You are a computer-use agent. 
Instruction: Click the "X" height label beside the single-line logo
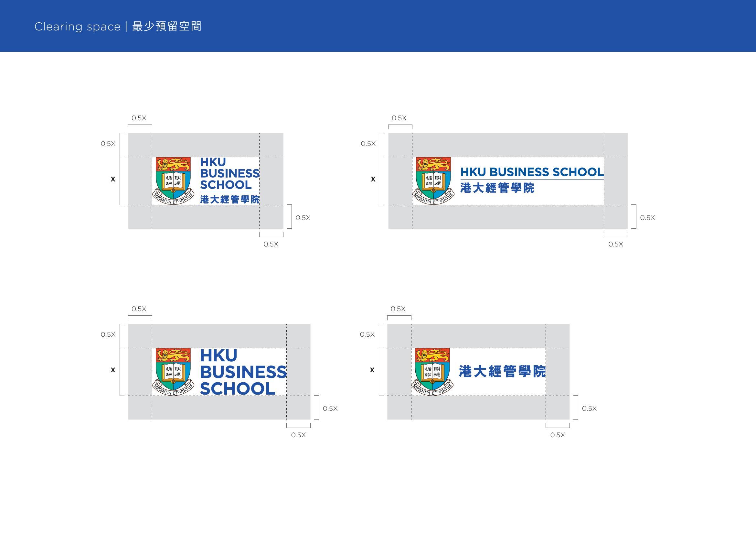coord(373,179)
